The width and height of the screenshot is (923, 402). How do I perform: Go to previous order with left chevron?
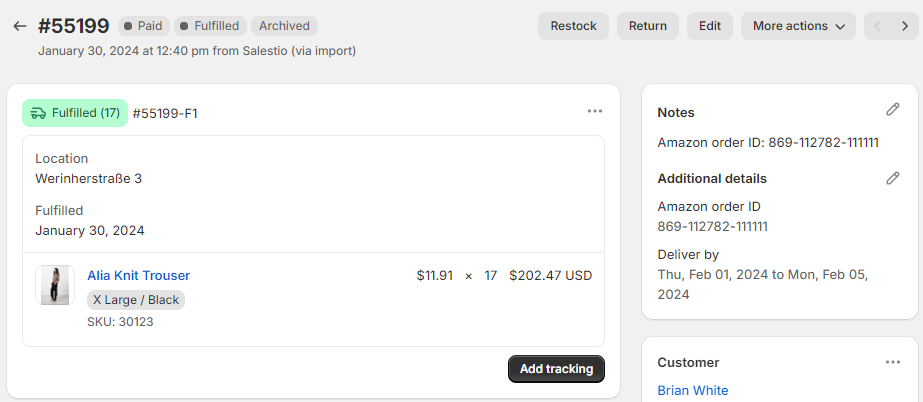pyautogui.click(x=878, y=26)
